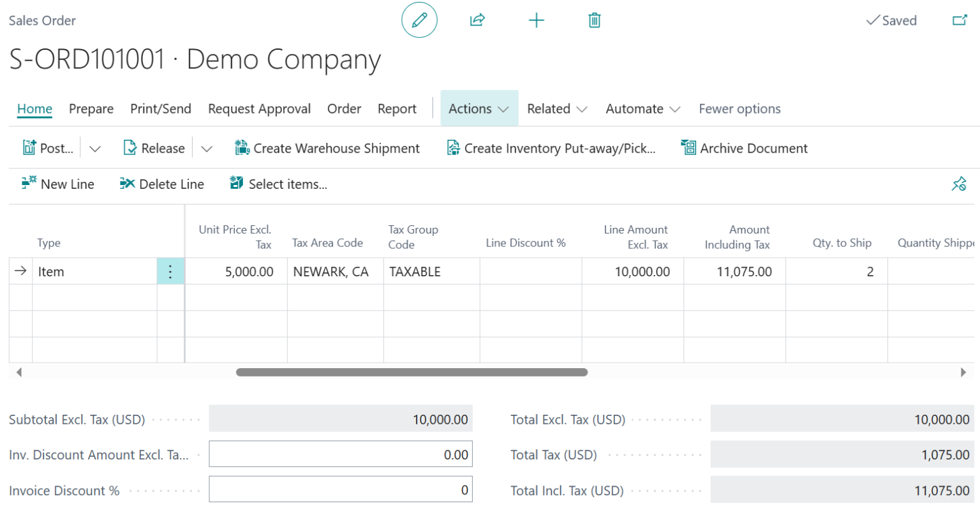Viewport: 980px width, 506px height.
Task: Open the Related dropdown menu
Action: point(557,109)
